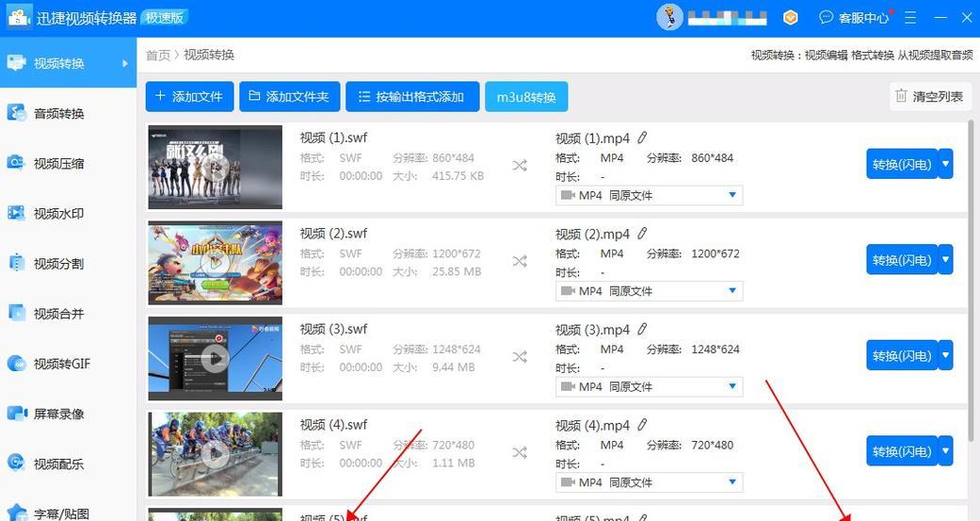The width and height of the screenshot is (980, 521).
Task: Expand convert mode arrow for 视频 (4).swf
Action: (945, 451)
